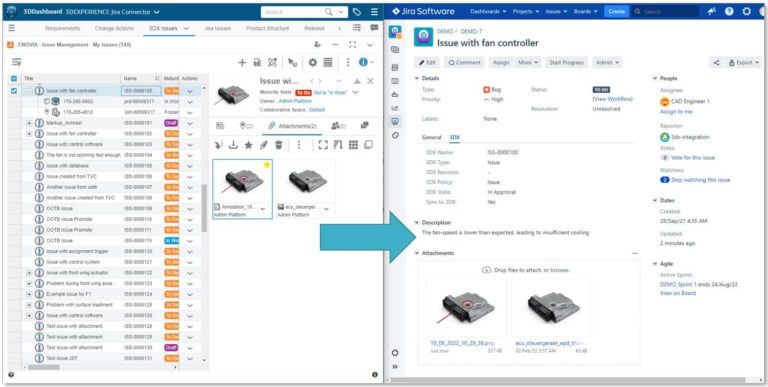Open the ecu_steuergeraet attachment thumbnail in Jira
This screenshot has width=768, height=387.
[551, 308]
